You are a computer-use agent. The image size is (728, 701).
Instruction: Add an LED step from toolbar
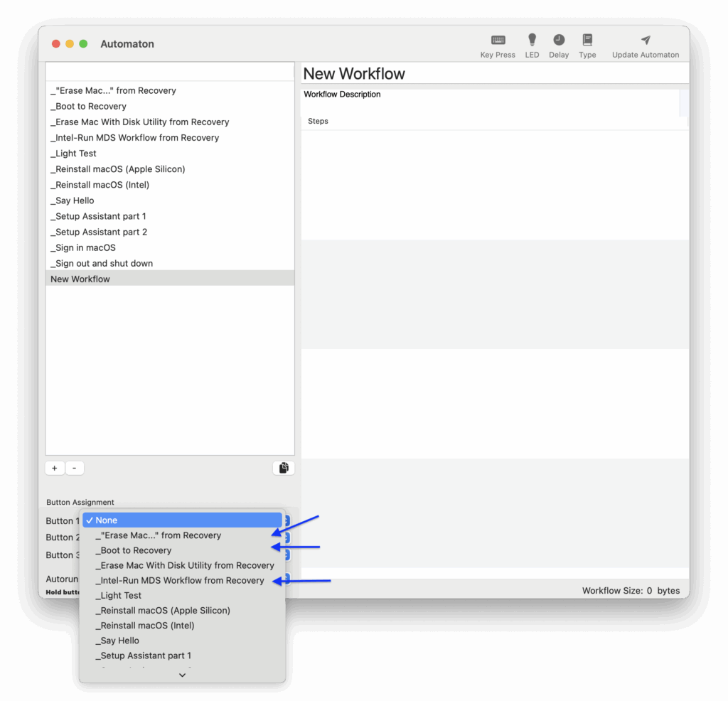(532, 40)
